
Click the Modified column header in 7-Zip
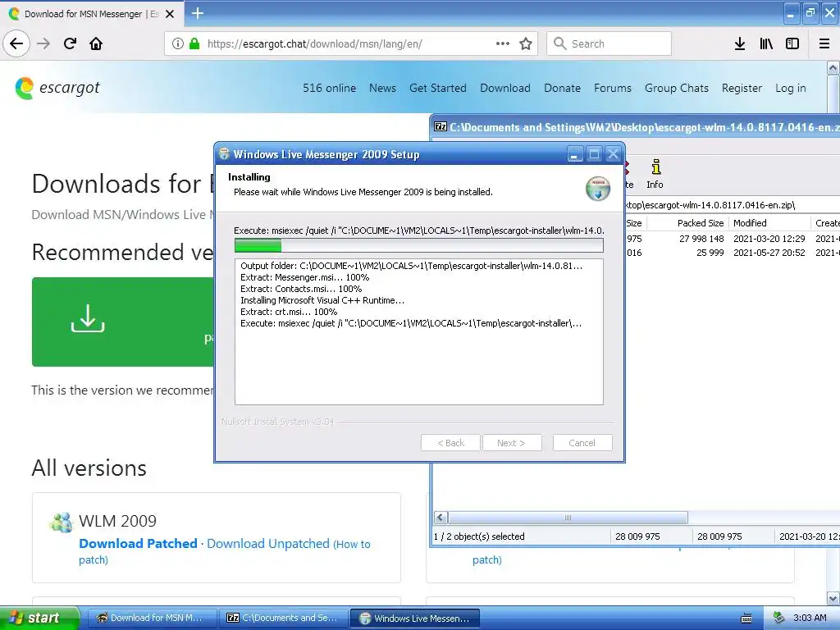point(769,223)
